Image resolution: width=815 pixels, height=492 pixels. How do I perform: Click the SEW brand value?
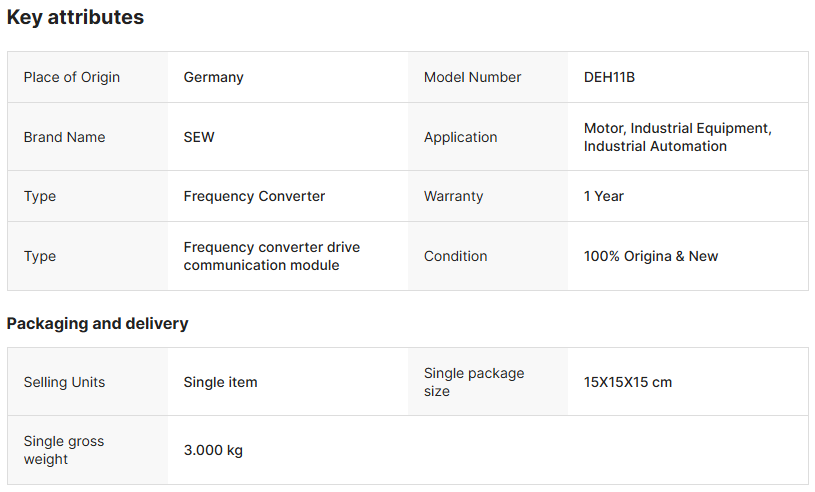click(199, 137)
